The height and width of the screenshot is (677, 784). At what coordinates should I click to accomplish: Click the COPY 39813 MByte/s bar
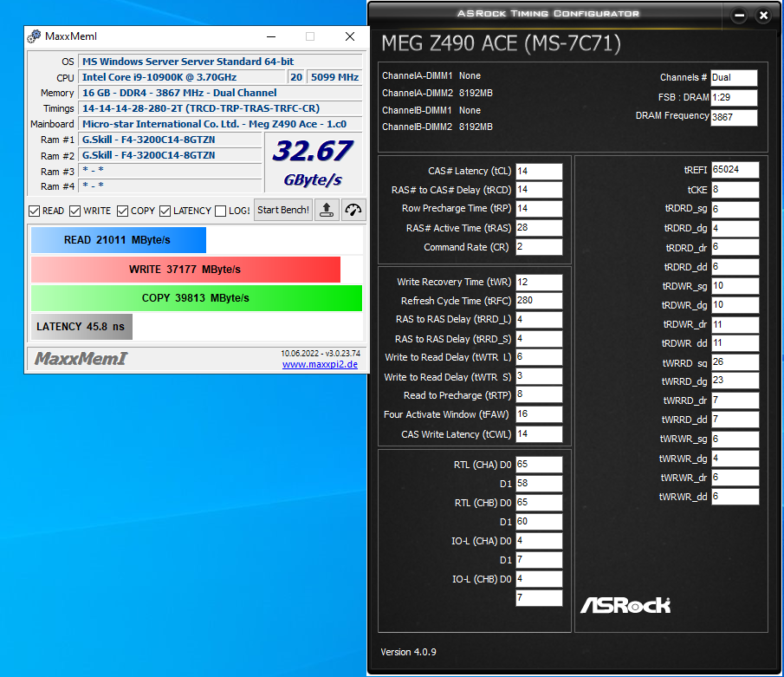point(197,298)
